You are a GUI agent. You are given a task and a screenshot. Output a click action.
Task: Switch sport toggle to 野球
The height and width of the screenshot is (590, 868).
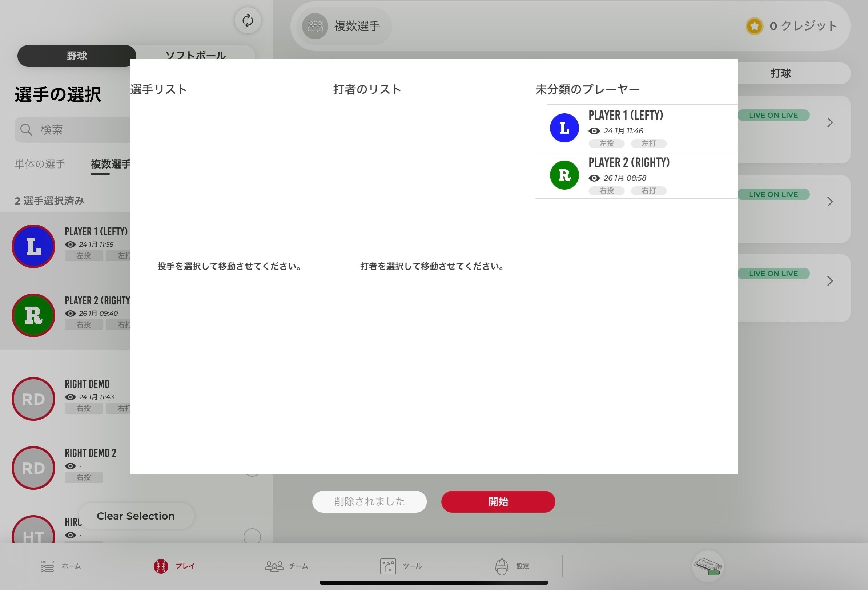pyautogui.click(x=77, y=56)
